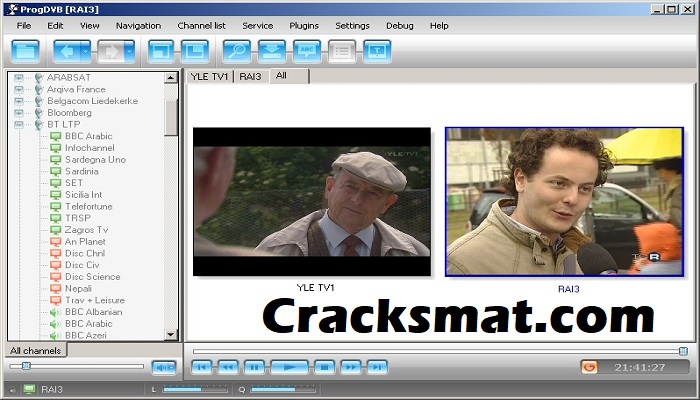Select the TRSP channel
The height and width of the screenshot is (400, 700).
pyautogui.click(x=78, y=218)
